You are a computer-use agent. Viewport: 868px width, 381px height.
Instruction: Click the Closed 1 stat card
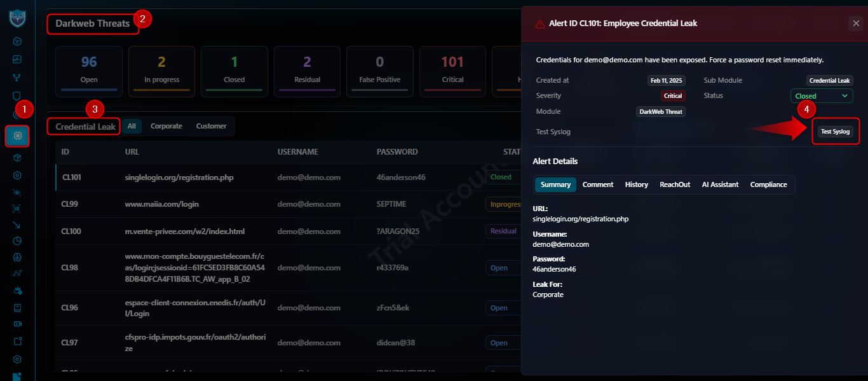pyautogui.click(x=234, y=71)
